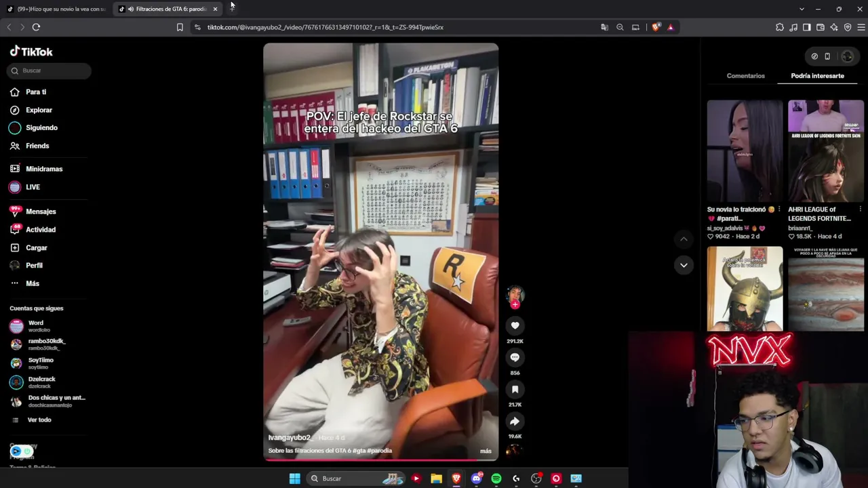Viewport: 868px width, 488px height.
Task: Reload the TikTok page
Action: coord(36,27)
